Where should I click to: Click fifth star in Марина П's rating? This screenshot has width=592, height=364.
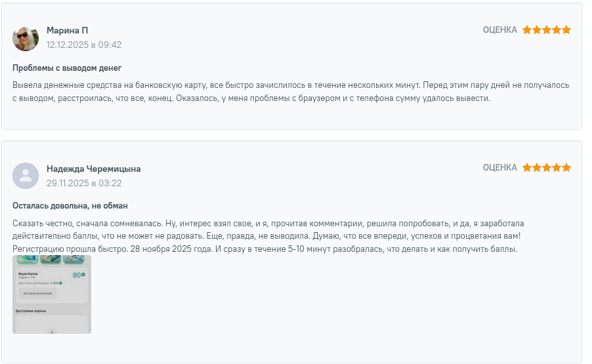[566, 30]
